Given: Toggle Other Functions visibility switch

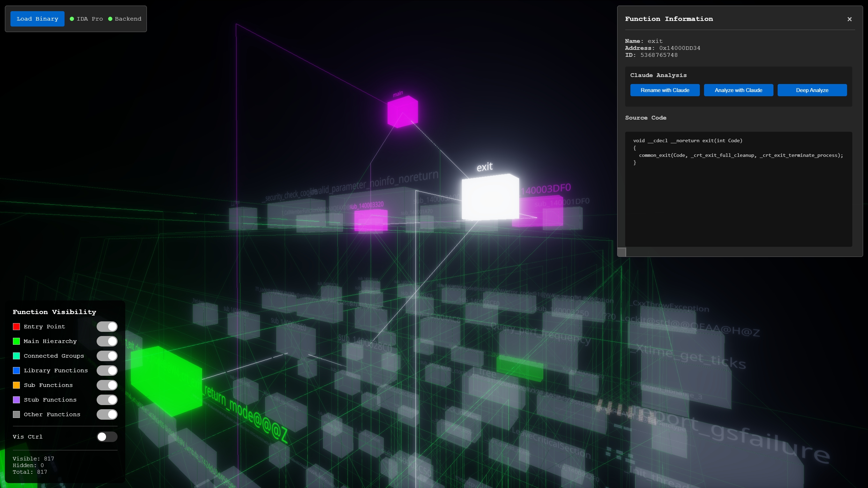Looking at the screenshot, I should coord(107,414).
